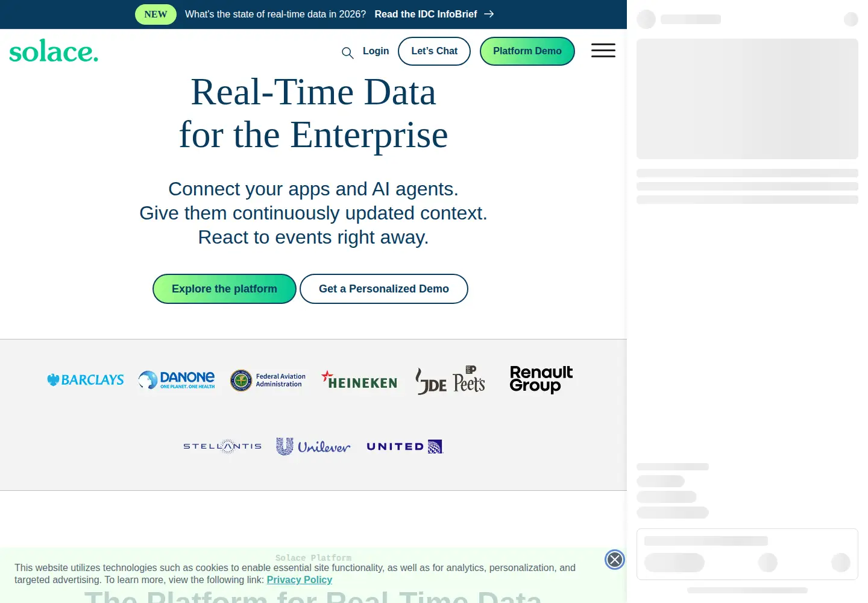Screen dimensions: 868x603
Task: Open the search magnifier icon
Action: tap(347, 53)
